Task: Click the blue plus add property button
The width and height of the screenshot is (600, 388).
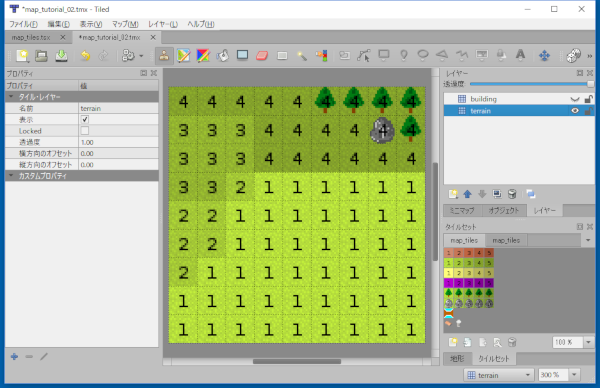Action: [x=14, y=357]
